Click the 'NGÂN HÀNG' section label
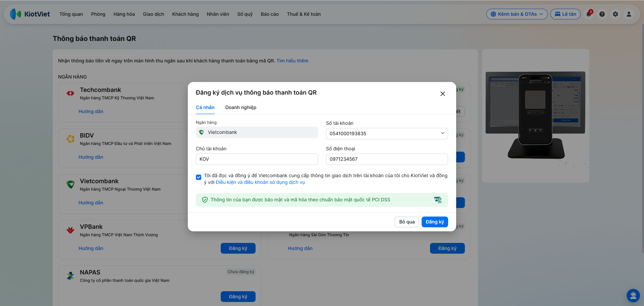This screenshot has height=306, width=644. click(72, 77)
